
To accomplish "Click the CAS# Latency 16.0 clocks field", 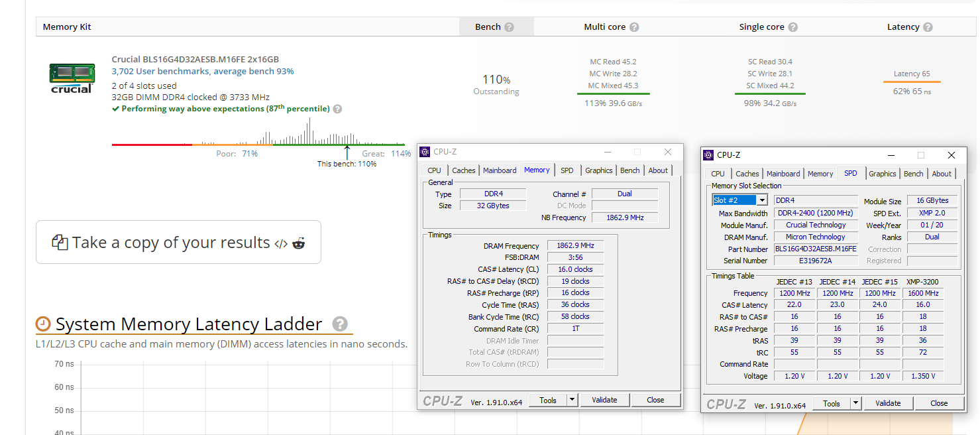I will (575, 269).
